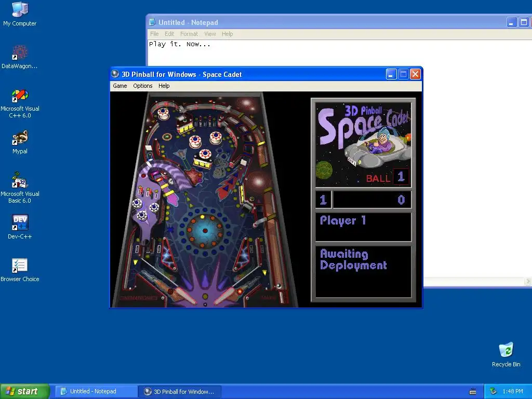
Task: Maximize the Notepad window
Action: tap(524, 22)
